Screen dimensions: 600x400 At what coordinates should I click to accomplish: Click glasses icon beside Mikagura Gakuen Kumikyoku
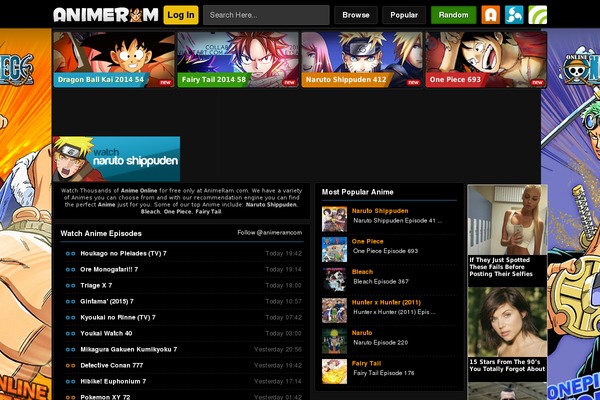click(70, 349)
